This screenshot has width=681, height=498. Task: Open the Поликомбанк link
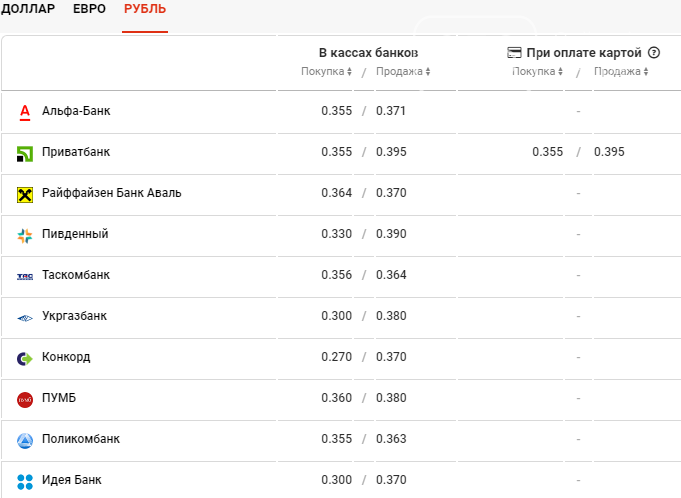(x=81, y=439)
